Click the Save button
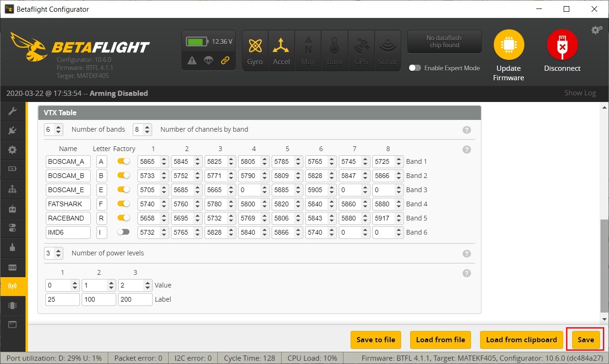609x364 pixels. click(586, 339)
